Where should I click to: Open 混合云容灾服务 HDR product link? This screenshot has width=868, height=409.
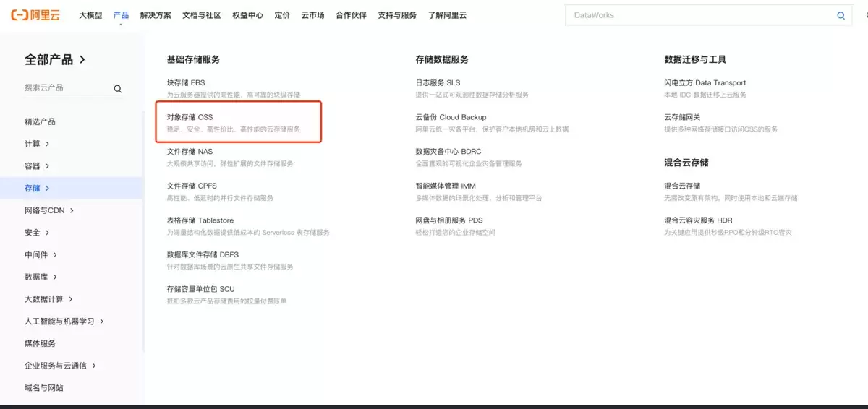tap(699, 220)
